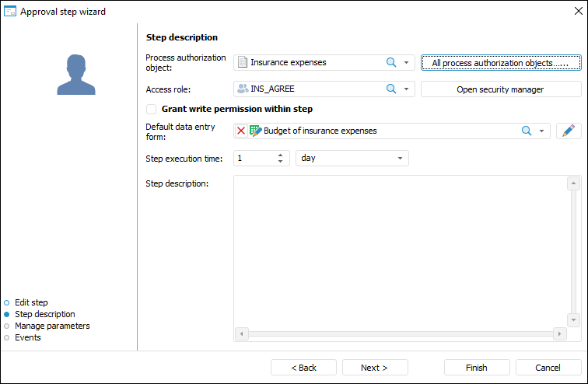Click the user avatar image
The height and width of the screenshot is (384, 588).
click(75, 75)
